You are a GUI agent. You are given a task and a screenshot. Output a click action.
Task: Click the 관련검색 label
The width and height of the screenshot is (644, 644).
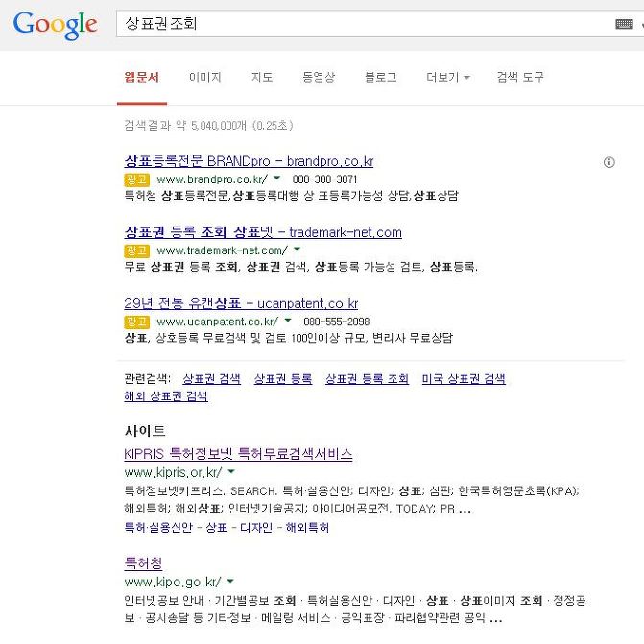[148, 378]
